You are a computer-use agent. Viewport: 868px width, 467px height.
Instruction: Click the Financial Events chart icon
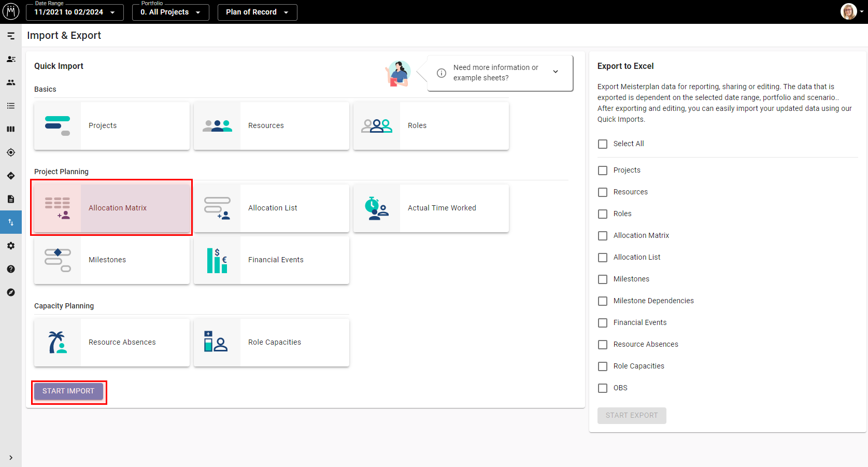[217, 260]
